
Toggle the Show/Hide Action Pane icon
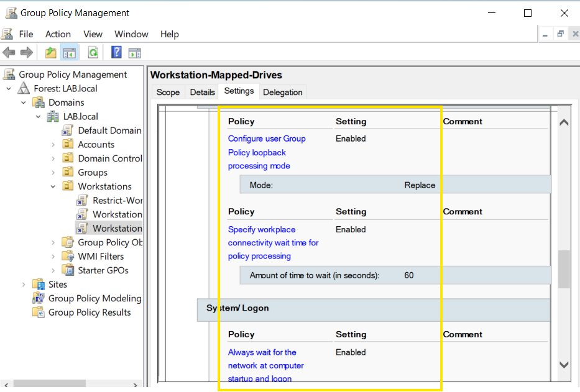click(135, 53)
